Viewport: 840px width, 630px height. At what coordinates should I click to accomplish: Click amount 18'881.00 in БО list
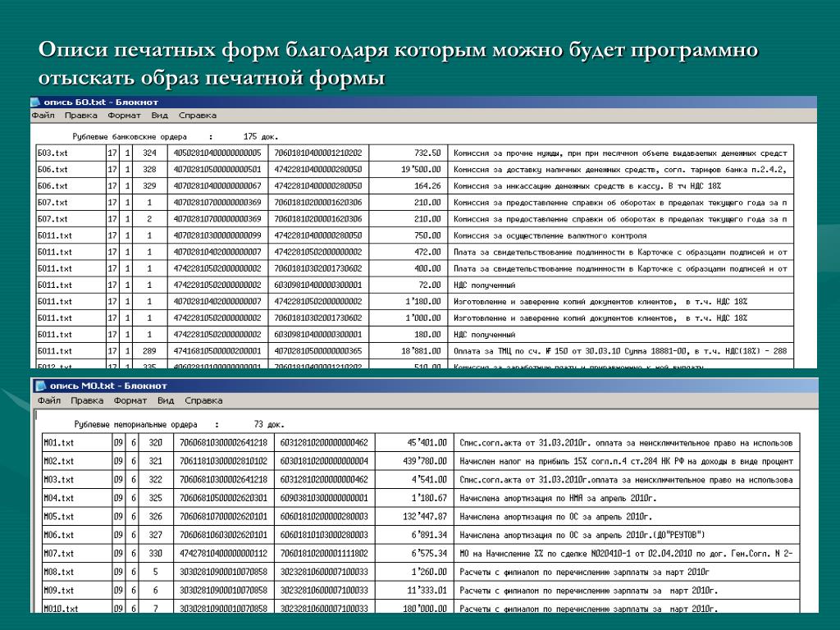[421, 351]
